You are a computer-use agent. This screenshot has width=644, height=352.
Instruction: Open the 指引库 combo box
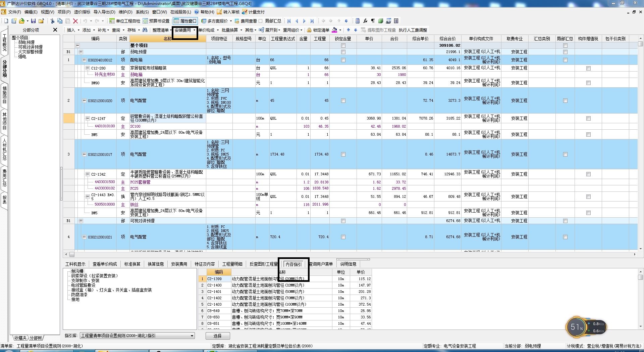[x=137, y=336]
